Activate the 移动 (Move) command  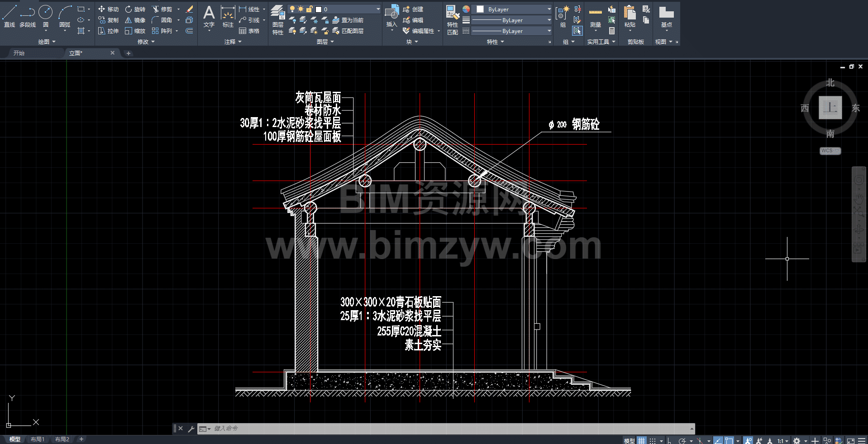108,9
